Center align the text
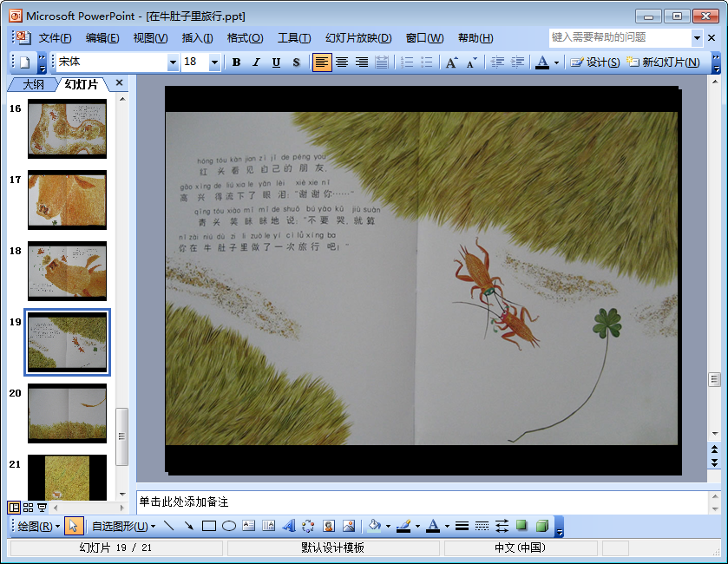This screenshot has height=564, width=728. tap(342, 62)
